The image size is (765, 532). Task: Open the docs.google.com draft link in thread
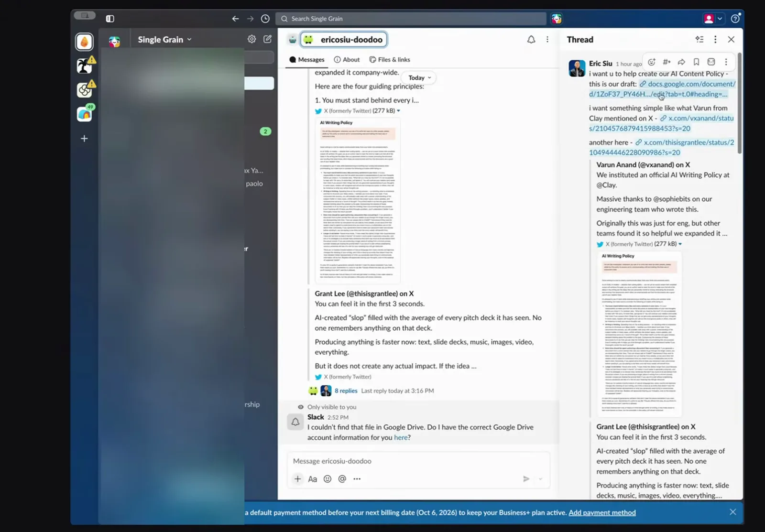coord(662,89)
